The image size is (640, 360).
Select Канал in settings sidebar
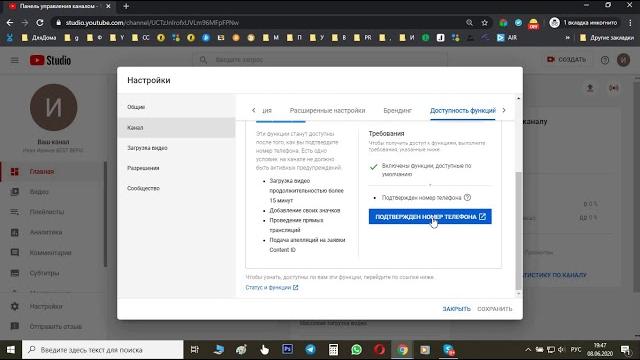(x=176, y=128)
